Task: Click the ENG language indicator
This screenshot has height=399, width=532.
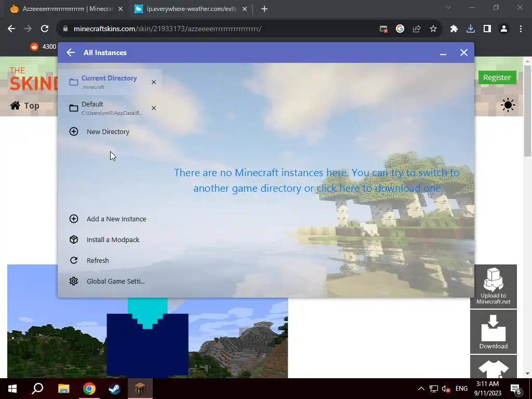Action: (461, 389)
